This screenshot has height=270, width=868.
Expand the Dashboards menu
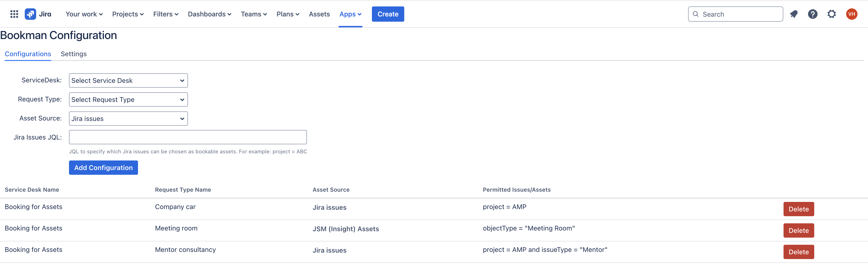tap(210, 14)
